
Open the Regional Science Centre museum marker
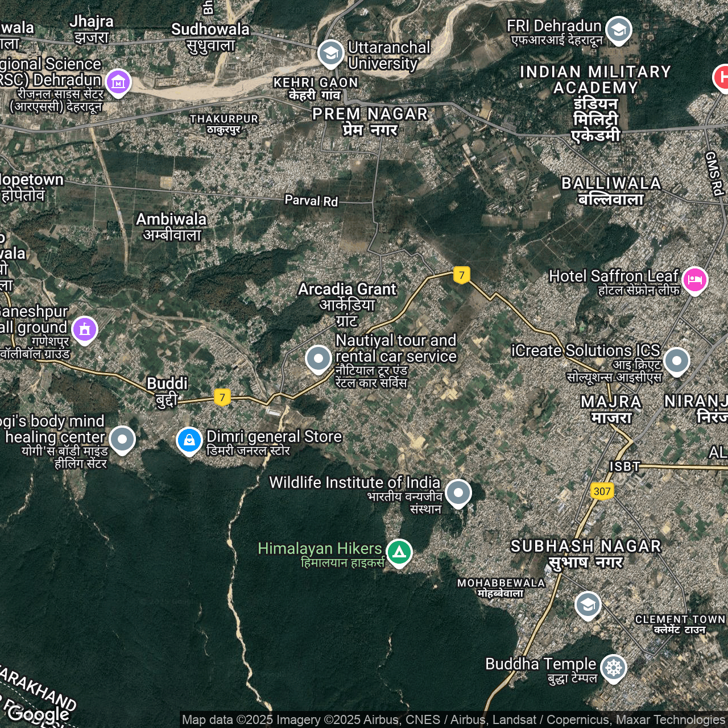(118, 82)
